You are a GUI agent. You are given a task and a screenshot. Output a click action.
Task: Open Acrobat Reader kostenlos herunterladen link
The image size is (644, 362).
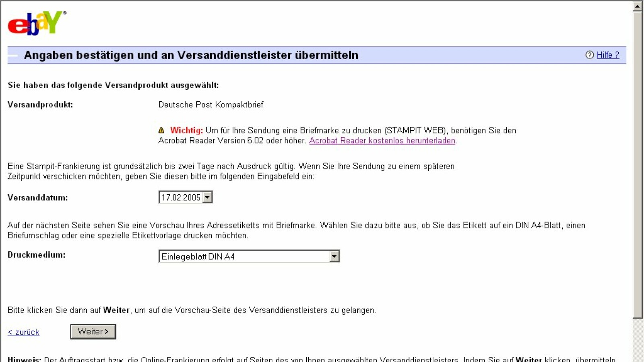(382, 141)
